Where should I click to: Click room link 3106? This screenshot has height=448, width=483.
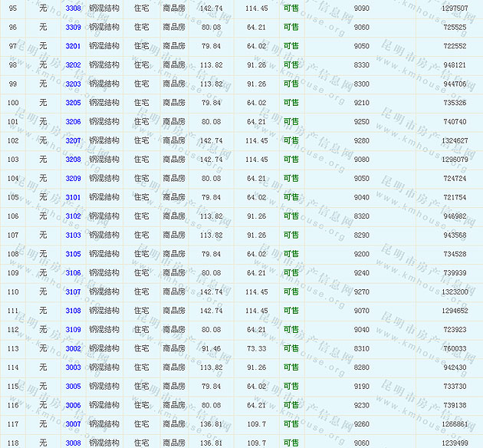point(73,273)
